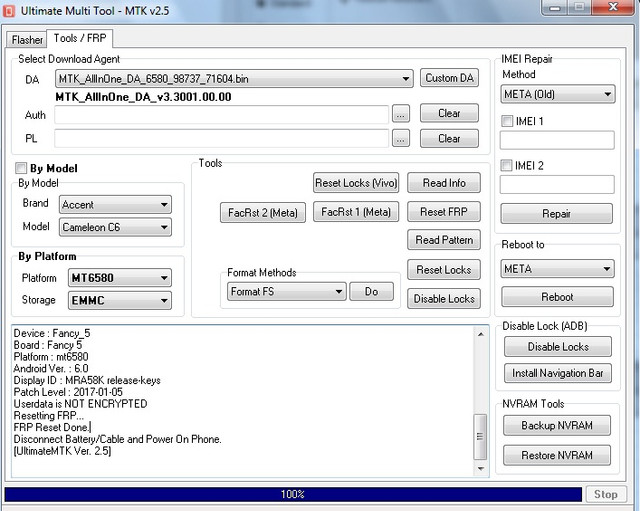The image size is (640, 511).
Task: Click 'Patch Level : 2017-01-05' log line
Action: (68, 392)
